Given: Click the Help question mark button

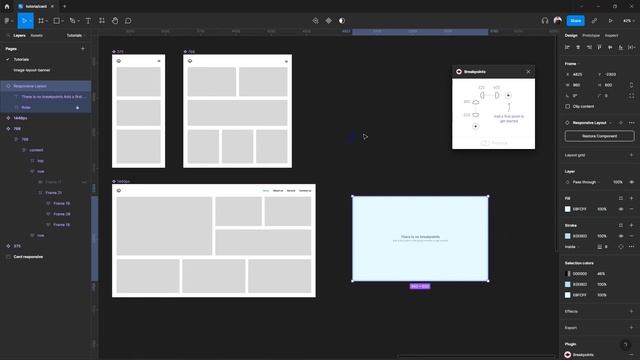Looking at the screenshot, I should [x=625, y=345].
